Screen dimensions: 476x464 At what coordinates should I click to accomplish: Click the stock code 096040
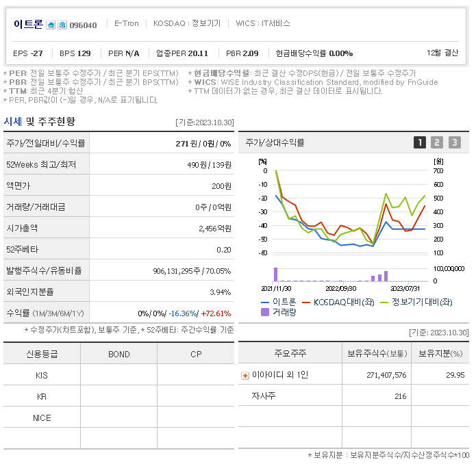(83, 25)
